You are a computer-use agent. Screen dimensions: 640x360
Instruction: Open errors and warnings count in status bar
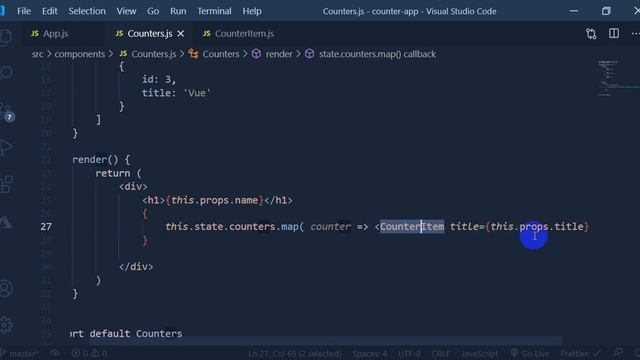coord(89,353)
